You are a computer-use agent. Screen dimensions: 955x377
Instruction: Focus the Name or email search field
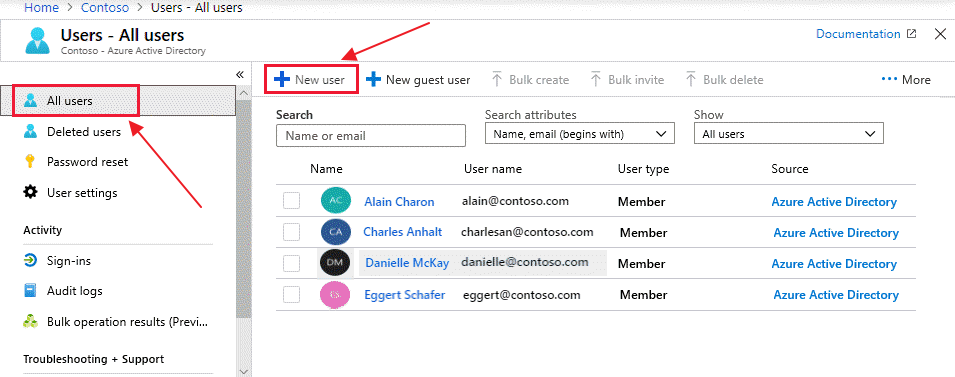point(371,136)
